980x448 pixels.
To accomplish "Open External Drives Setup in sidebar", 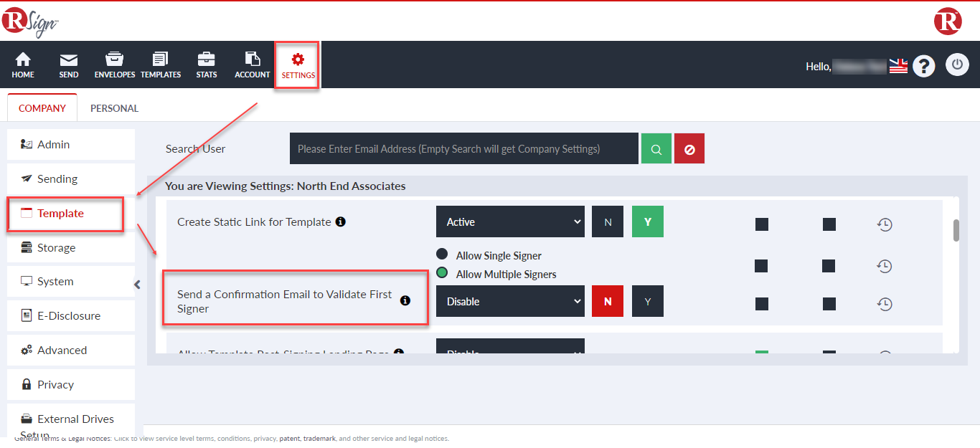I will [71, 421].
